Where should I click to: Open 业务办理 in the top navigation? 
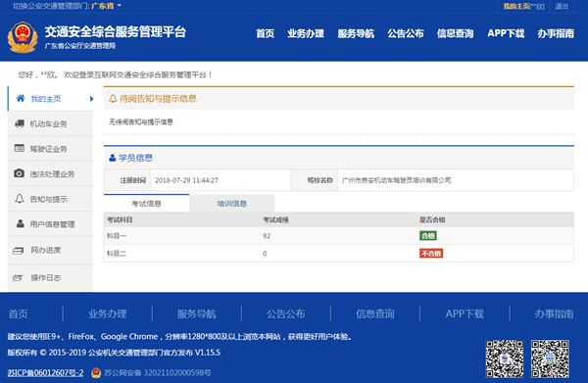click(306, 33)
